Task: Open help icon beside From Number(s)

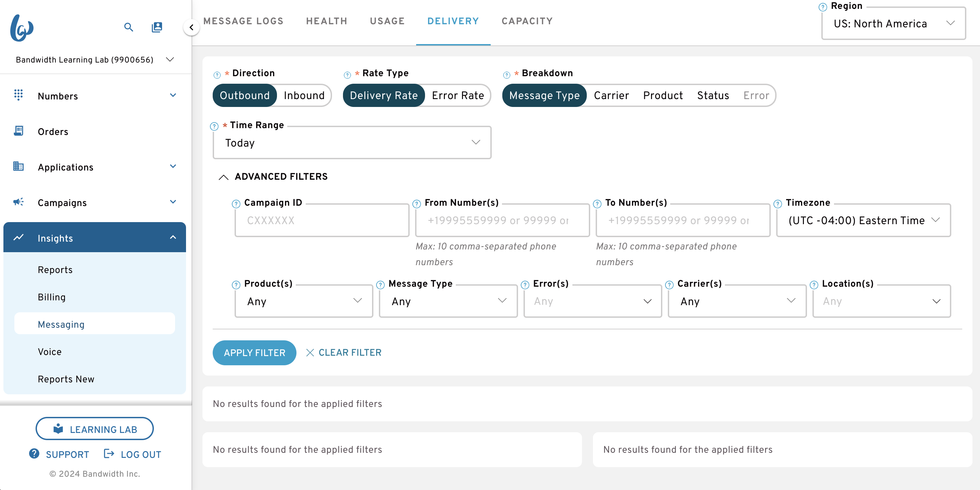Action: pos(416,204)
